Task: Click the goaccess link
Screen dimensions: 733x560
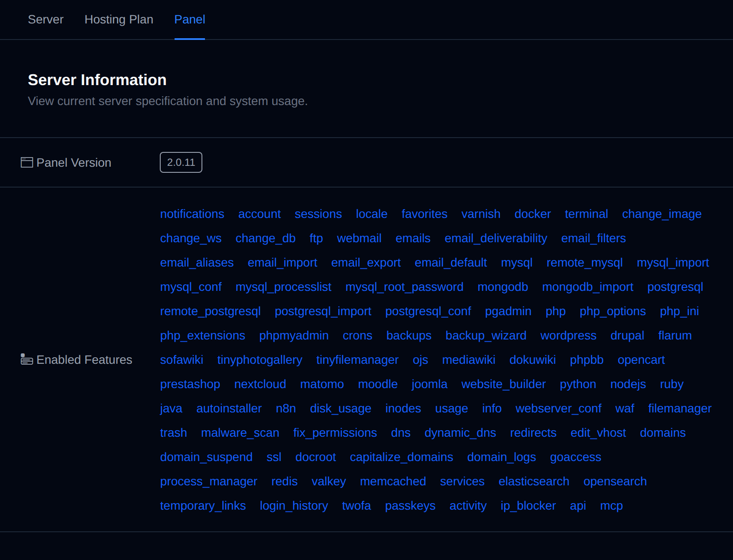Action: point(576,457)
